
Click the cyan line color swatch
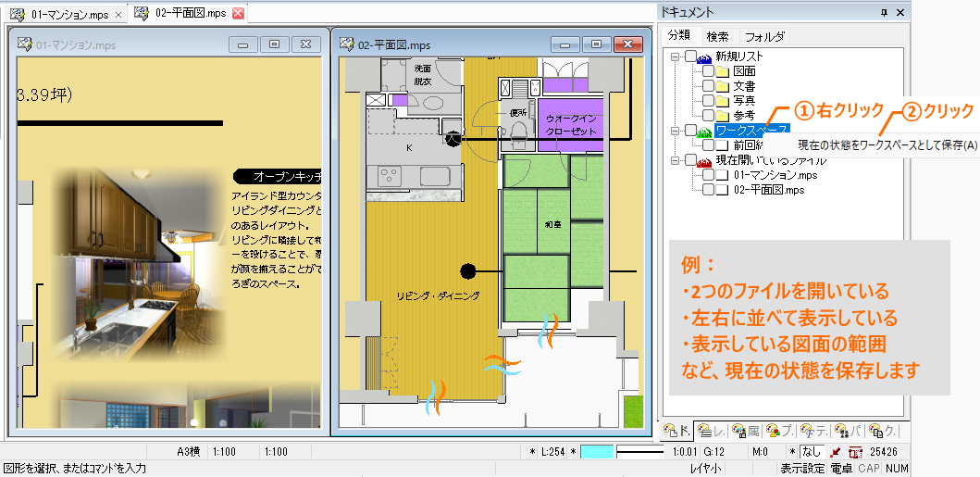coord(599,452)
